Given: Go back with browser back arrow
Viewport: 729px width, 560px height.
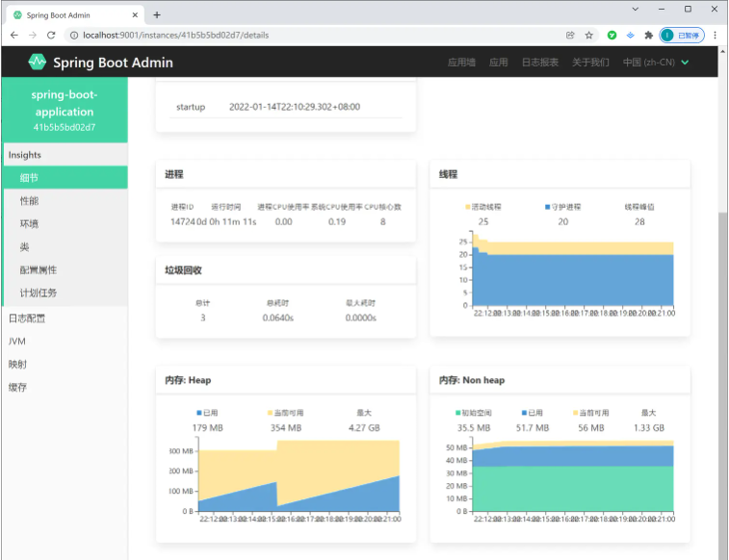Looking at the screenshot, I should click(14, 36).
